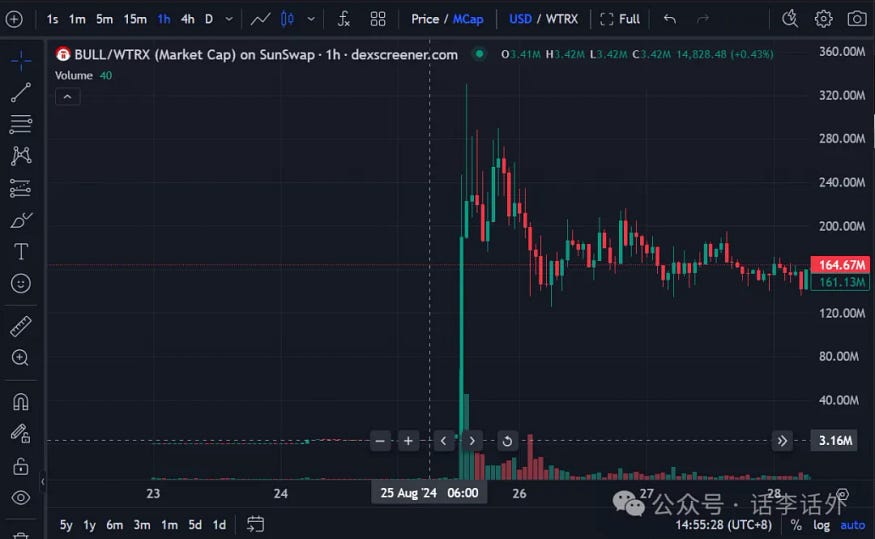Open the emoji icons tool
Viewport: 875px width, 539px height.
coord(21,283)
